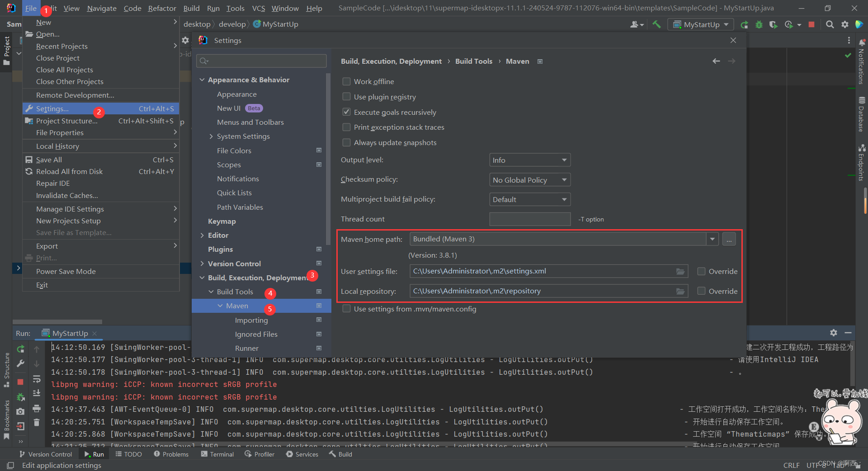This screenshot has width=868, height=471.
Task: Select Keymap in settings tree
Action: click(x=222, y=221)
